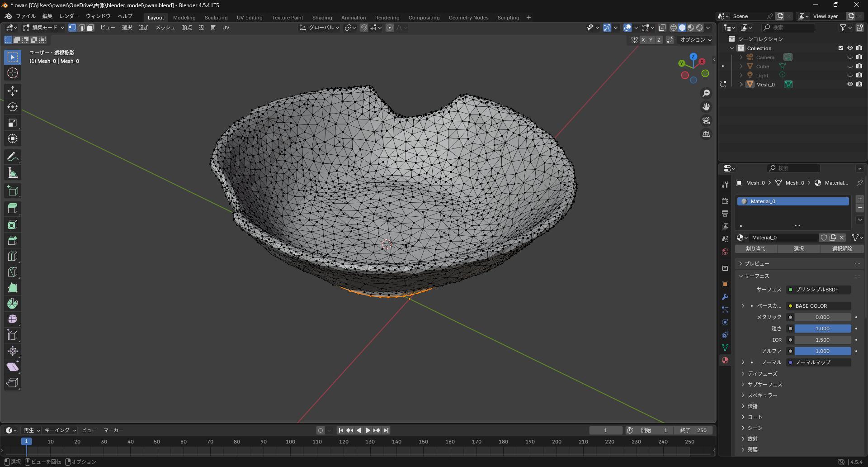Click the Zoom view magnifier icon
Image resolution: width=868 pixels, height=467 pixels.
coord(706,93)
